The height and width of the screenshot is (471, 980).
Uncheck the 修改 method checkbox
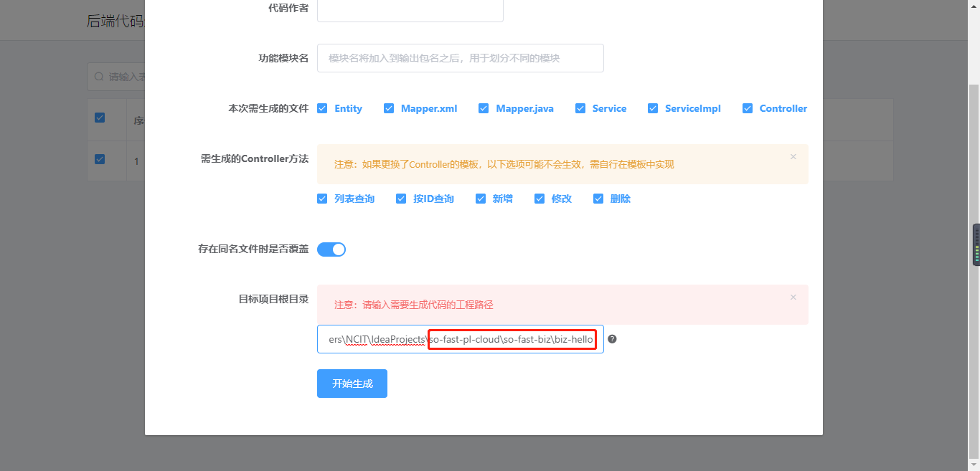coord(540,199)
